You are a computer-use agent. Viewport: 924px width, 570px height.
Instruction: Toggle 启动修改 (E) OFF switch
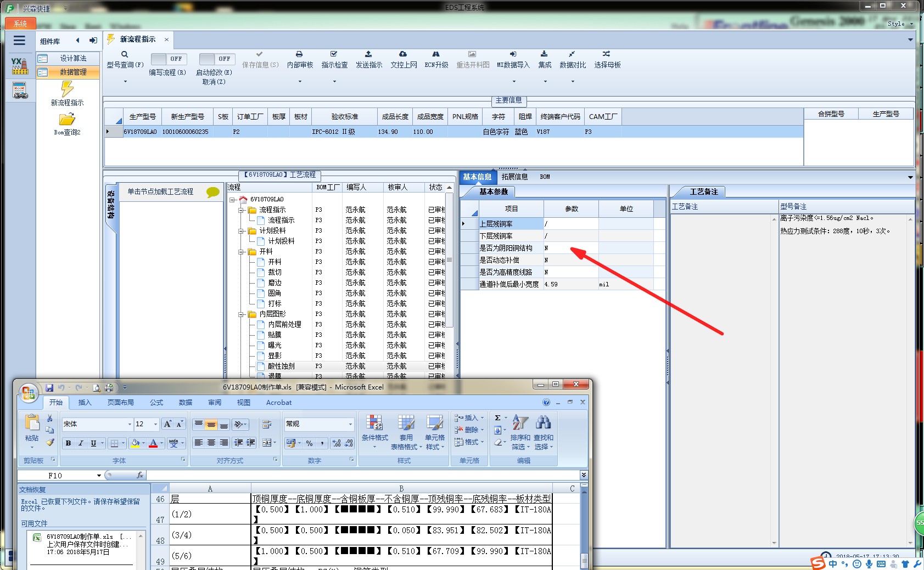click(x=217, y=59)
